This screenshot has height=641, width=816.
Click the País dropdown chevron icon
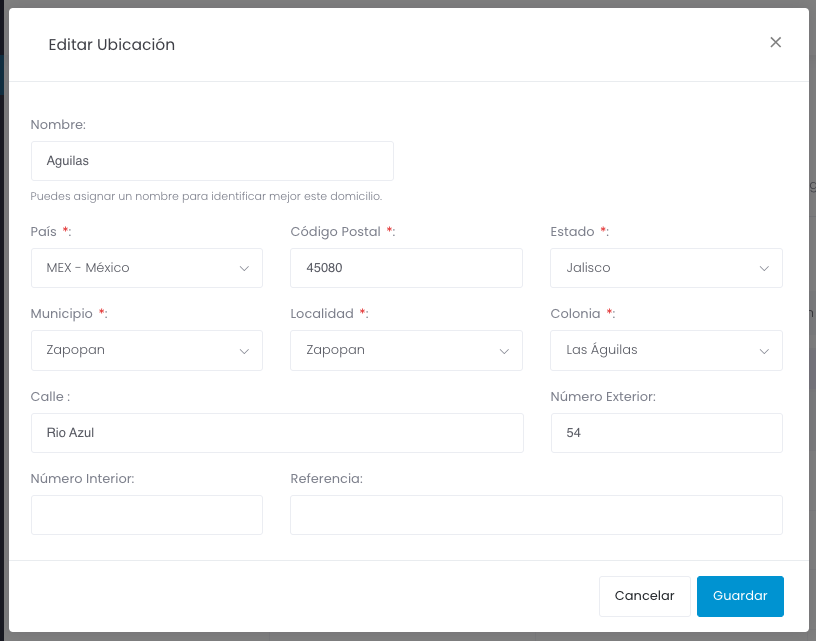244,268
